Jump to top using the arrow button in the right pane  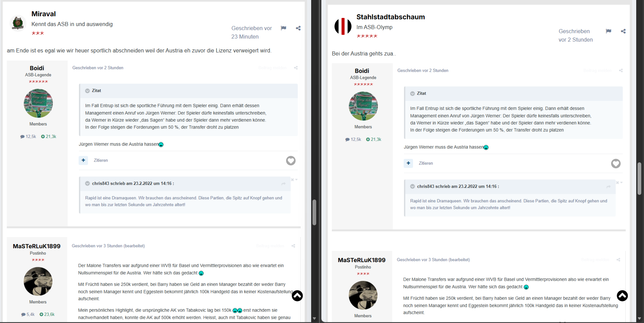pos(622,296)
